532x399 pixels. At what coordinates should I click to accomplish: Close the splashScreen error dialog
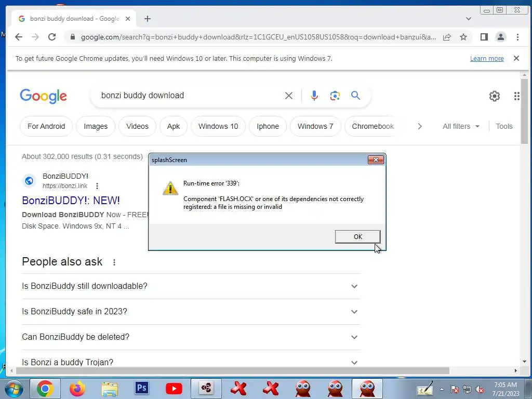pos(376,160)
